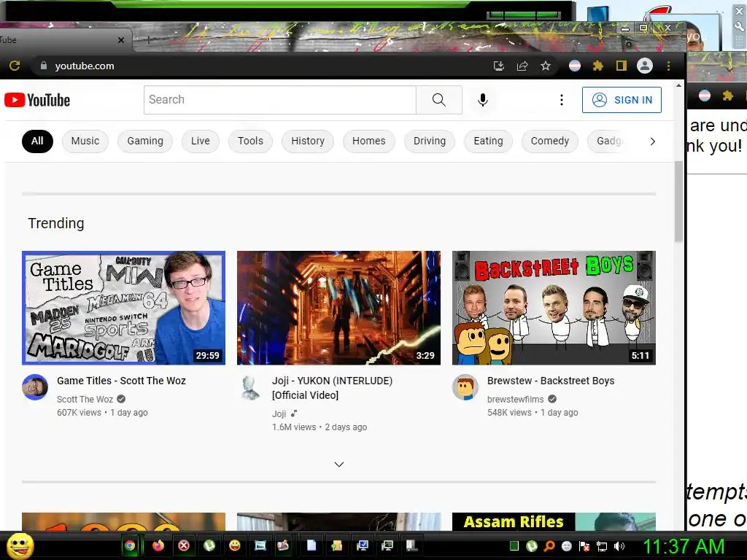747x560 pixels.
Task: Click Chrome icon in taskbar
Action: coord(130,545)
